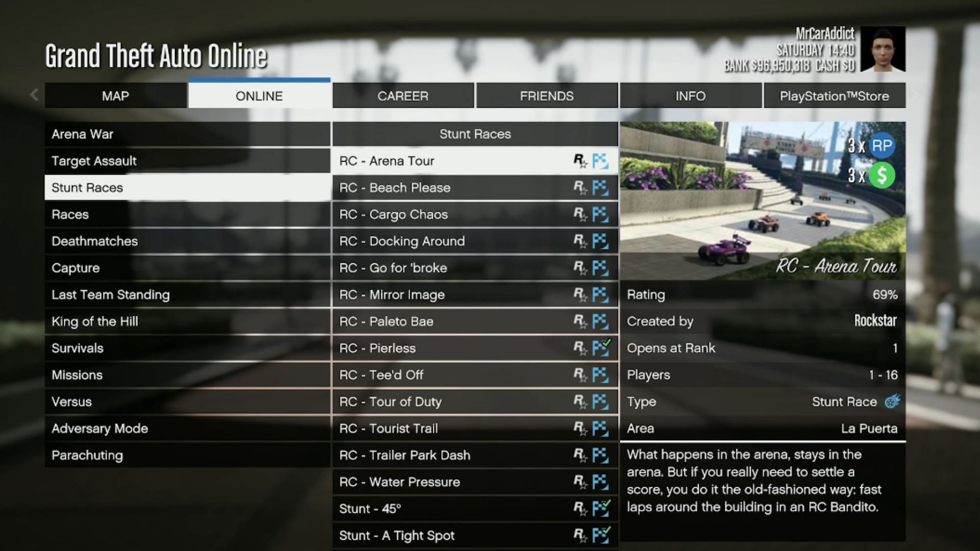Click the Rockstar icon next to RC - Beach Please
Screen dimensions: 980x551
pos(579,188)
